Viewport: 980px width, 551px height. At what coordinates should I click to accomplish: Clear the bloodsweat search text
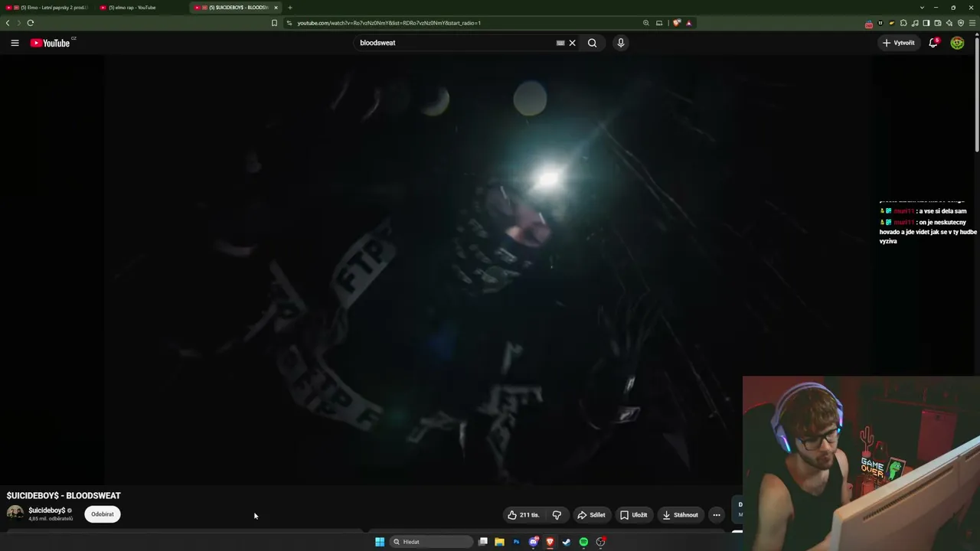pyautogui.click(x=572, y=43)
